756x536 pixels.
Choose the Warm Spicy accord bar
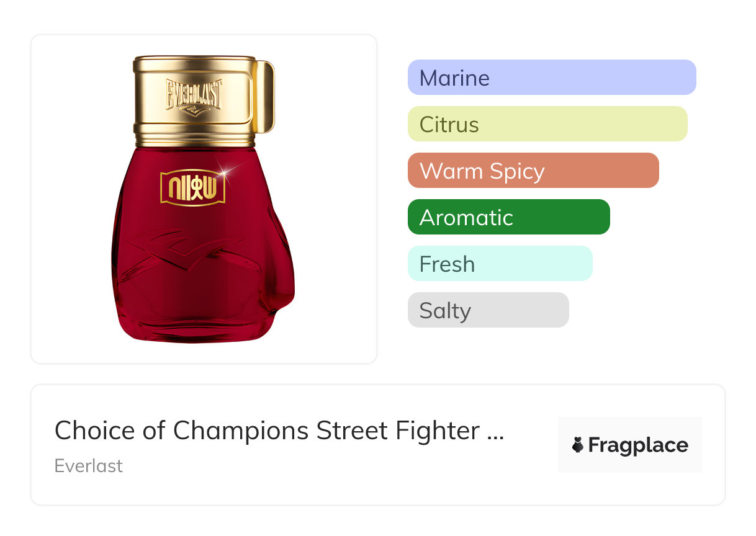tap(533, 171)
